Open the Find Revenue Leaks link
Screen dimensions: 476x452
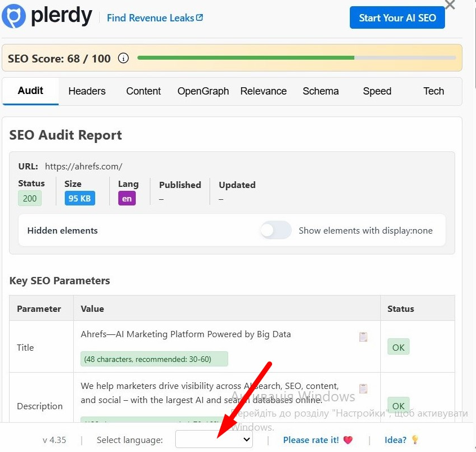coord(150,17)
